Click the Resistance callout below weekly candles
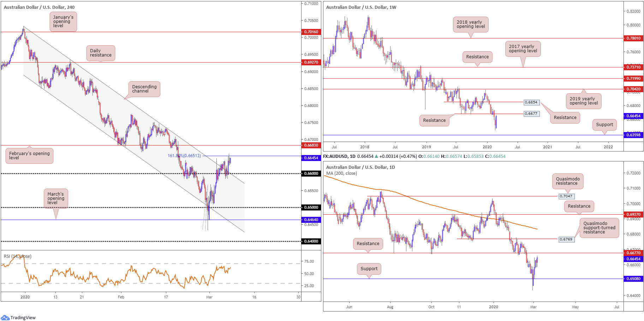This screenshot has width=644, height=321. (434, 120)
